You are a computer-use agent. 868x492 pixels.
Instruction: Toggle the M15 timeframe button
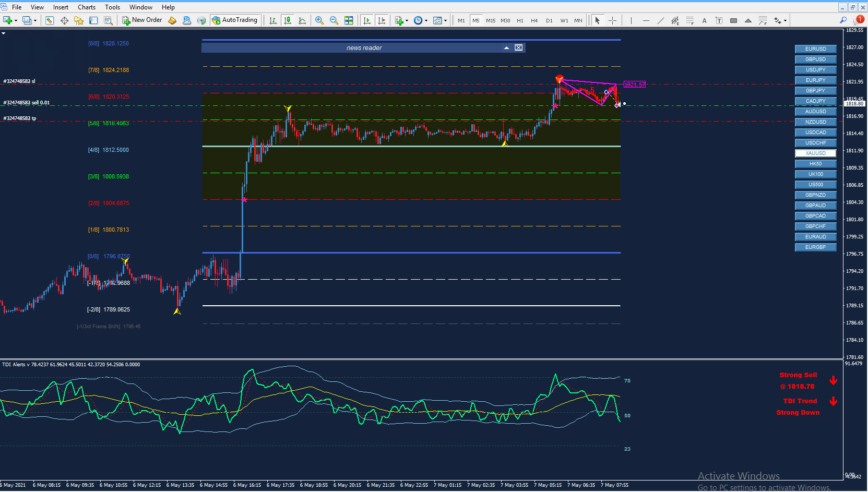(x=491, y=20)
